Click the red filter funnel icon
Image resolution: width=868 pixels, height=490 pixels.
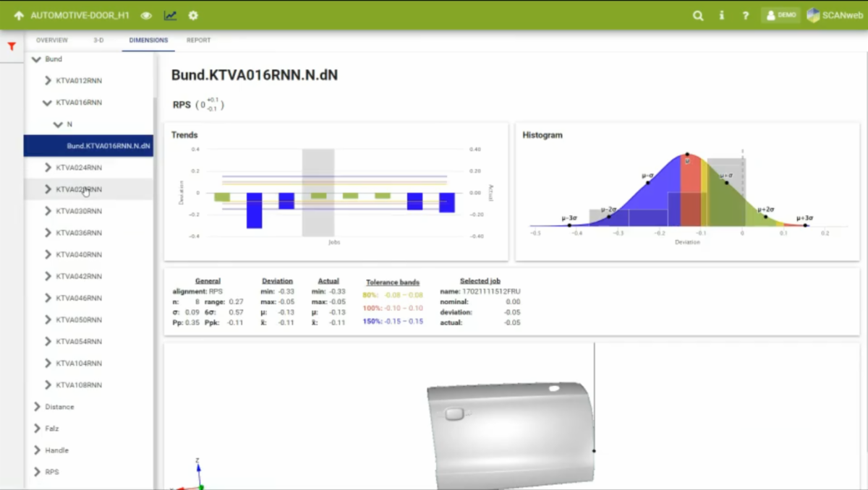[12, 46]
